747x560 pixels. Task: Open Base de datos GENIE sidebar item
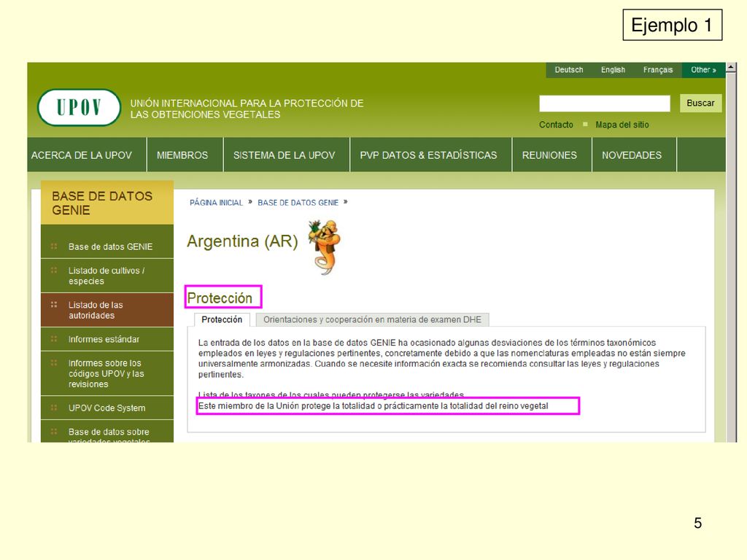[107, 246]
